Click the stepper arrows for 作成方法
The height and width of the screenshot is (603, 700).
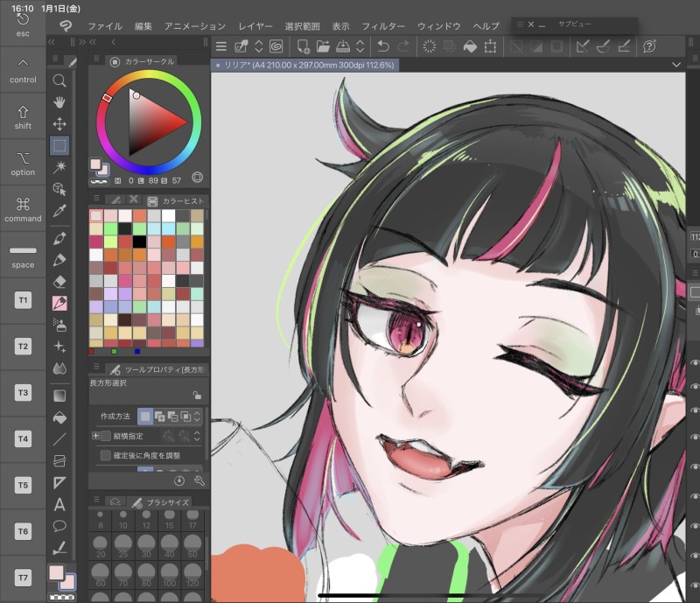coord(197,417)
